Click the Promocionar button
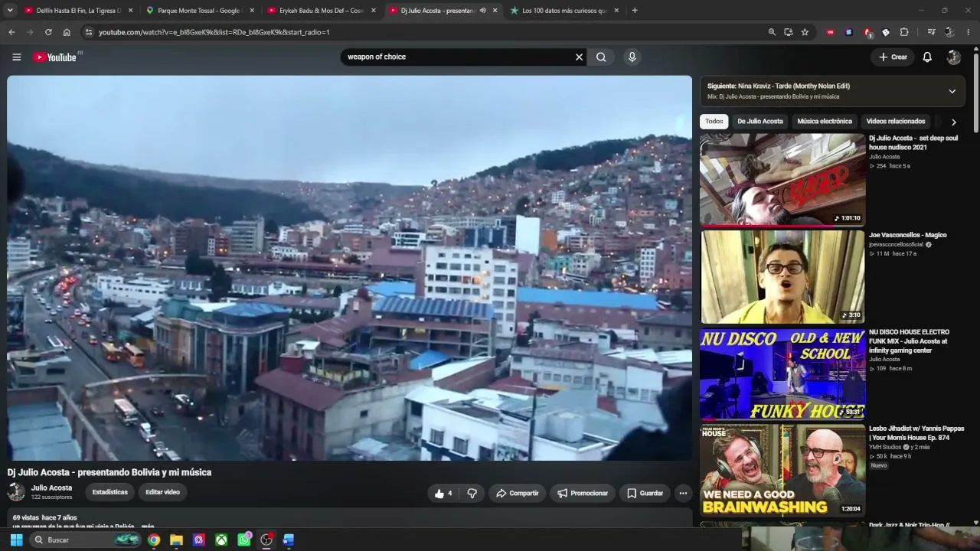 click(x=583, y=494)
